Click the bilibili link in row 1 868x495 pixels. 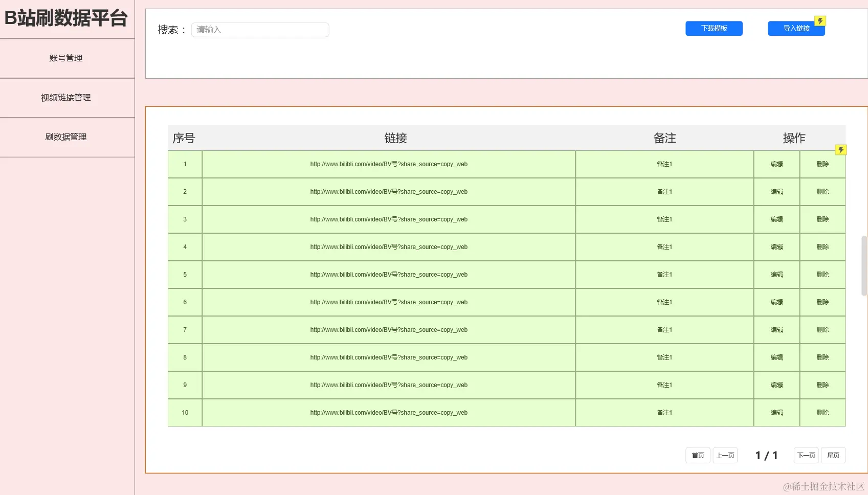[389, 164]
